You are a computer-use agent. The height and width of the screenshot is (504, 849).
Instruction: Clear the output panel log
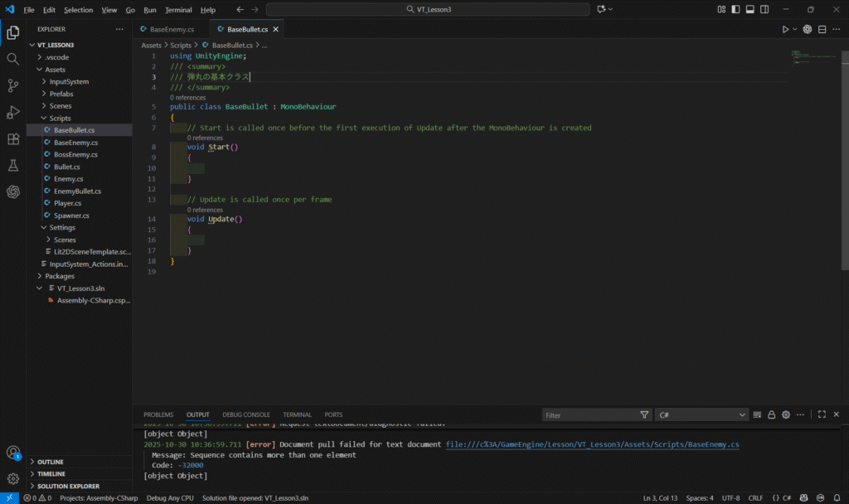pos(757,414)
